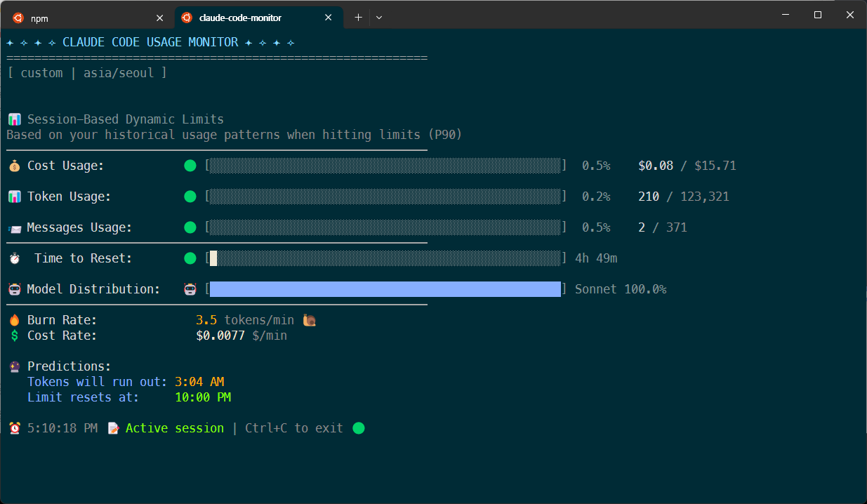Click the snail icon after tokens/min
This screenshot has height=504, width=867.
tap(310, 320)
